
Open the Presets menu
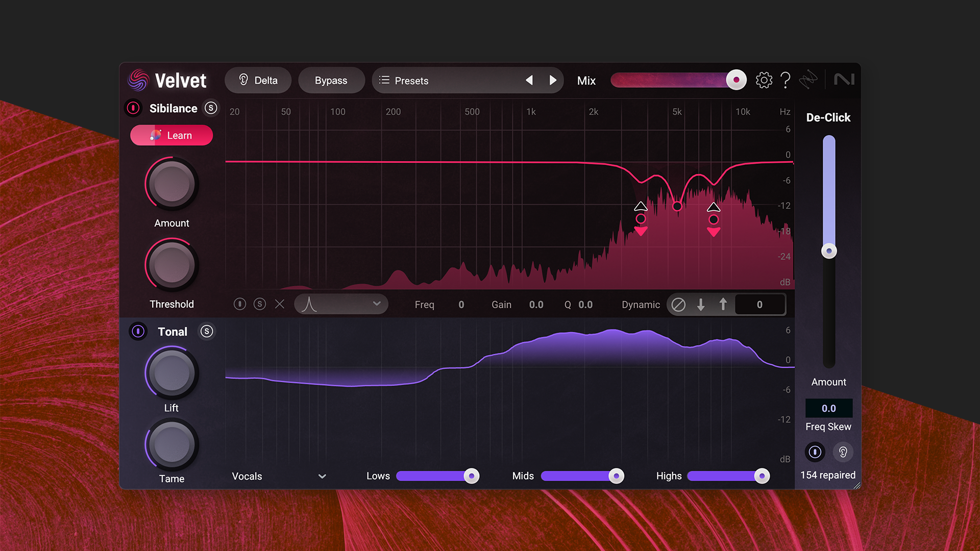411,81
